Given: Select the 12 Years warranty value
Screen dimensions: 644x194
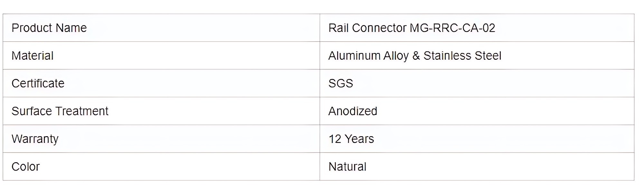Looking at the screenshot, I should pos(351,139).
